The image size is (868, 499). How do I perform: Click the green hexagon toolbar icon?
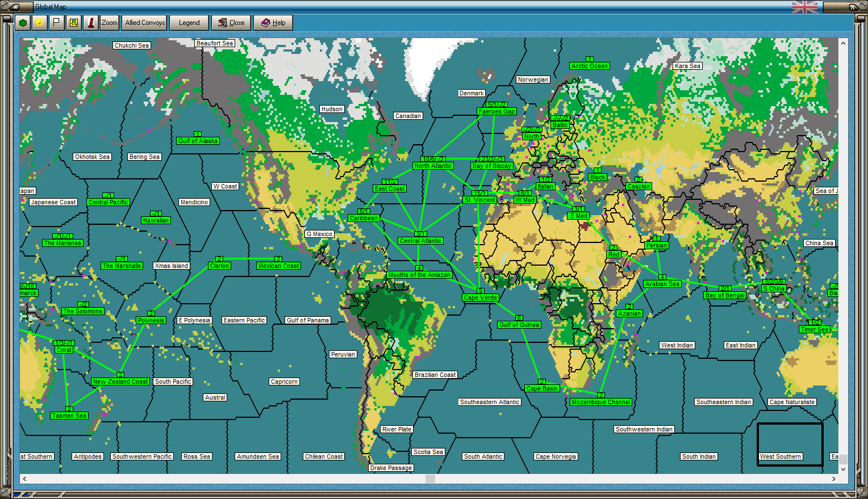[x=23, y=23]
